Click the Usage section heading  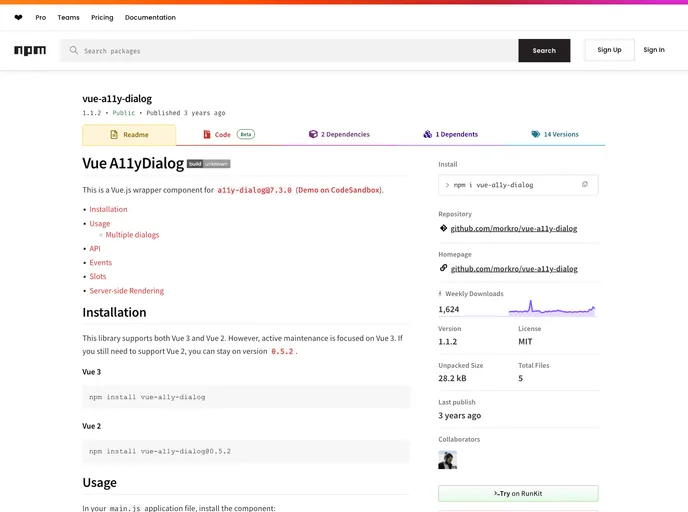pos(100,483)
